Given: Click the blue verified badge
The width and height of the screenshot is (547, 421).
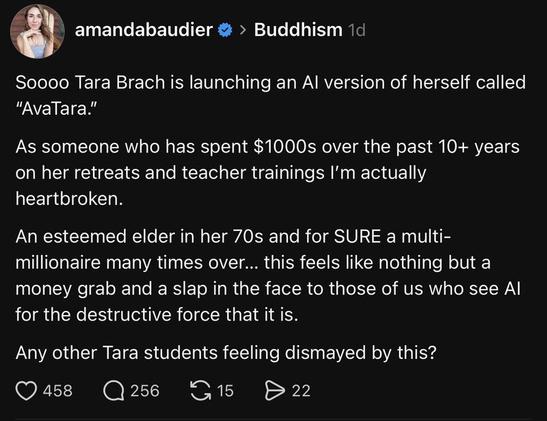Looking at the screenshot, I should coord(225,30).
